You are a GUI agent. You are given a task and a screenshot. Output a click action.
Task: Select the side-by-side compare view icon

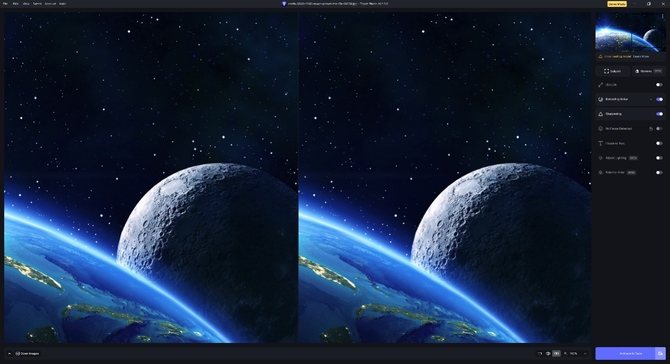(556, 353)
